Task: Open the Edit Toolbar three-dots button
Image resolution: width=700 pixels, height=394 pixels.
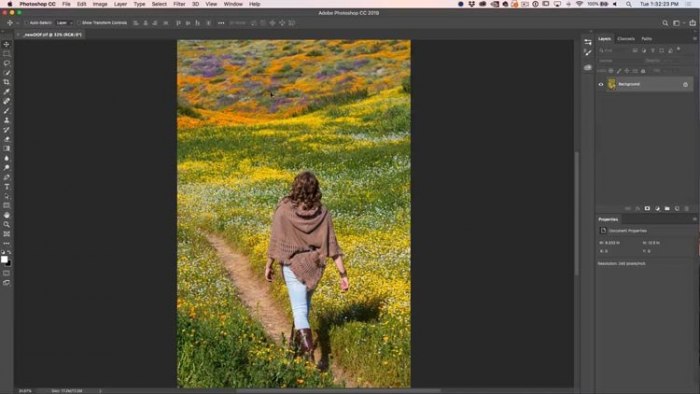Action: pyautogui.click(x=6, y=244)
